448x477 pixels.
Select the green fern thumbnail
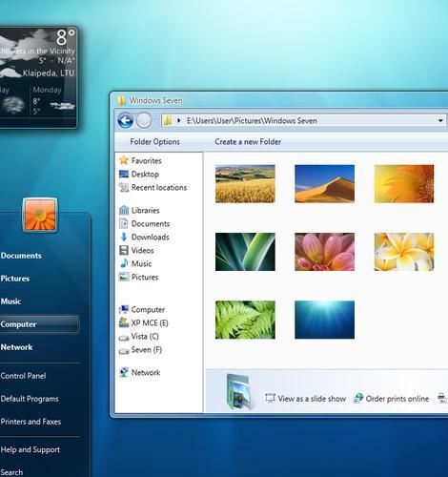click(245, 320)
